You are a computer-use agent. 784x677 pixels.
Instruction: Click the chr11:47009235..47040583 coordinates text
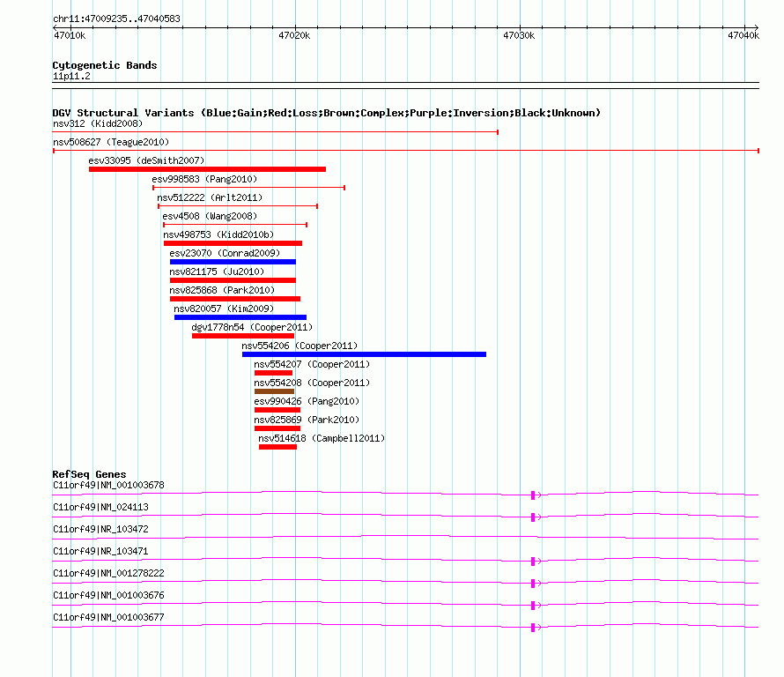[x=116, y=19]
